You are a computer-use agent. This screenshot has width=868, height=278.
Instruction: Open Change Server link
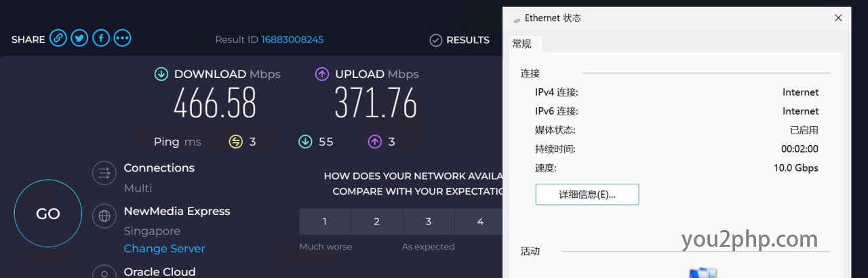click(x=164, y=249)
